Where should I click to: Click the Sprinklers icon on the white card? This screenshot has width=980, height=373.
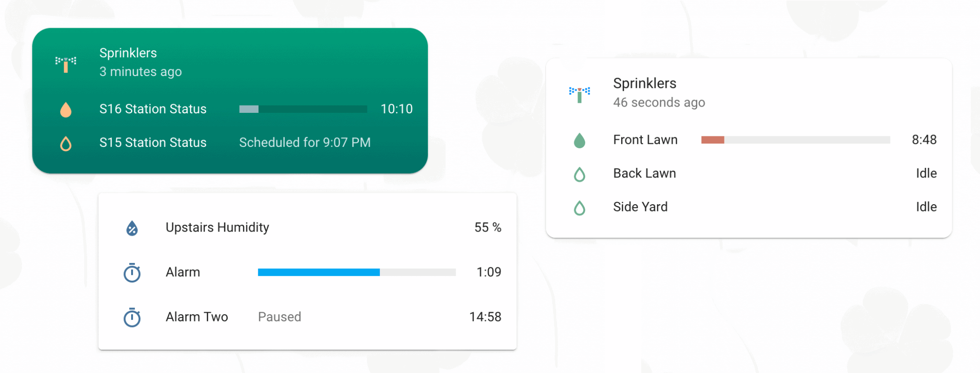pos(579,92)
